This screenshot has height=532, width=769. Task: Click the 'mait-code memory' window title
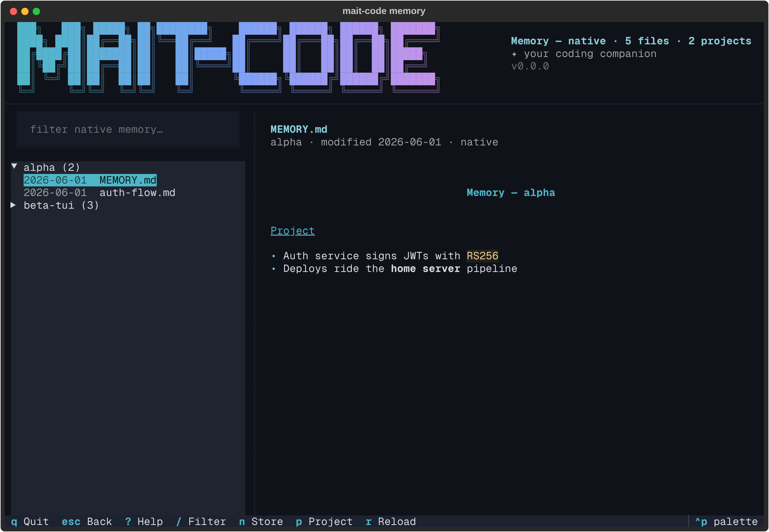coord(384,11)
